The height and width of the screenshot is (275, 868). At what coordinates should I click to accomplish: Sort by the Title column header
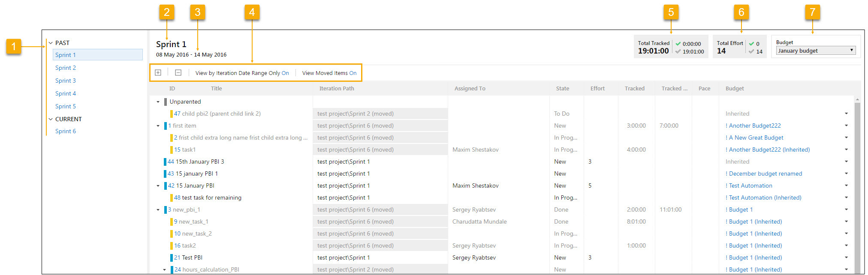click(x=217, y=89)
